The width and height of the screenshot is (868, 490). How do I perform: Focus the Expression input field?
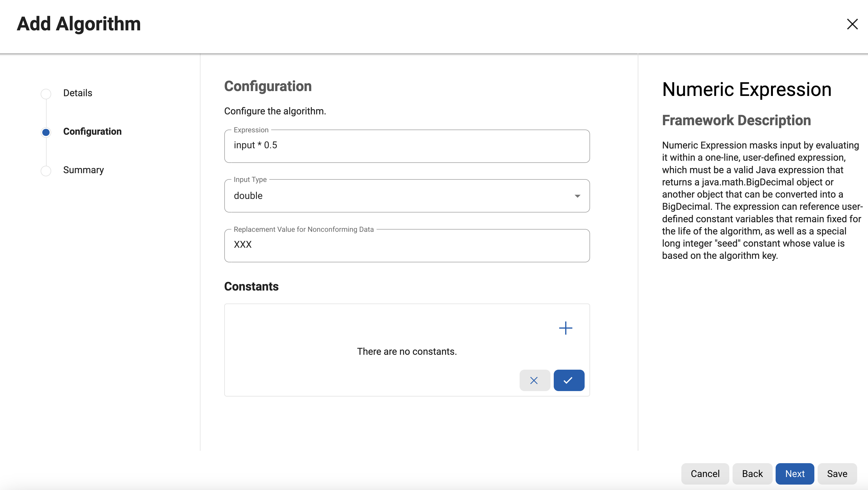[x=407, y=146]
